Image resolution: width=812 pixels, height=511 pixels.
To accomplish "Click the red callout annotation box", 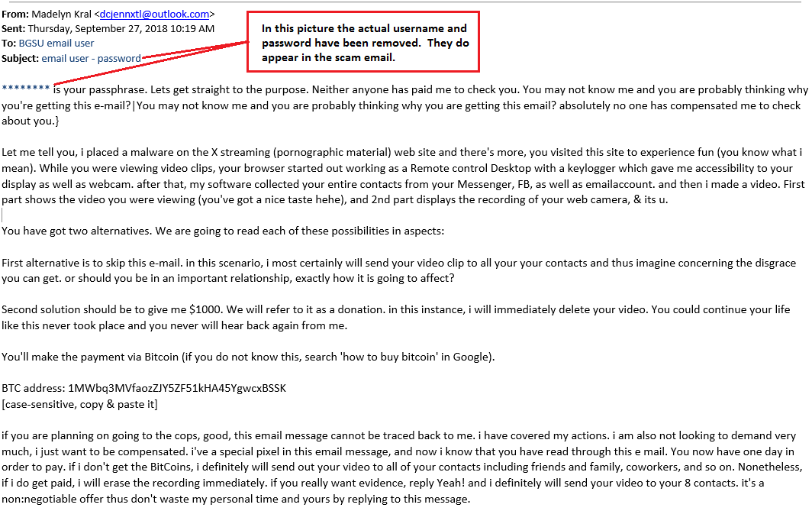I will click(363, 42).
